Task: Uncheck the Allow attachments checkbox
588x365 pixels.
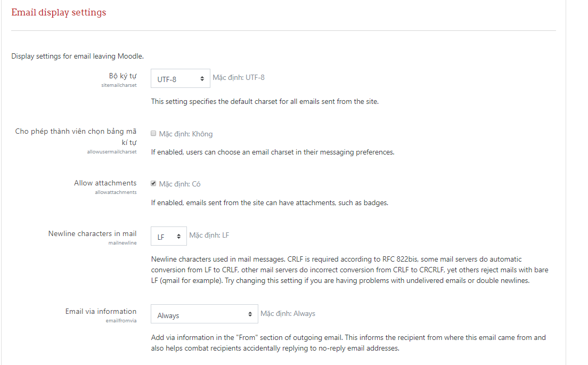Action: (153, 184)
